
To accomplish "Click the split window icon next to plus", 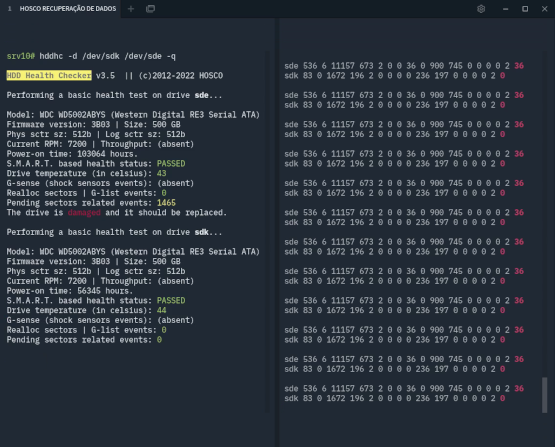I will 150,9.
